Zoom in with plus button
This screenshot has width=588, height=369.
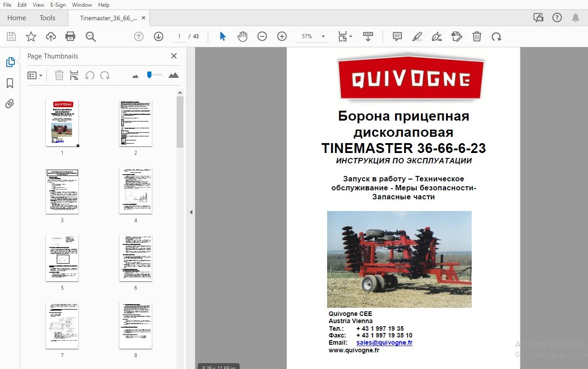[282, 36]
